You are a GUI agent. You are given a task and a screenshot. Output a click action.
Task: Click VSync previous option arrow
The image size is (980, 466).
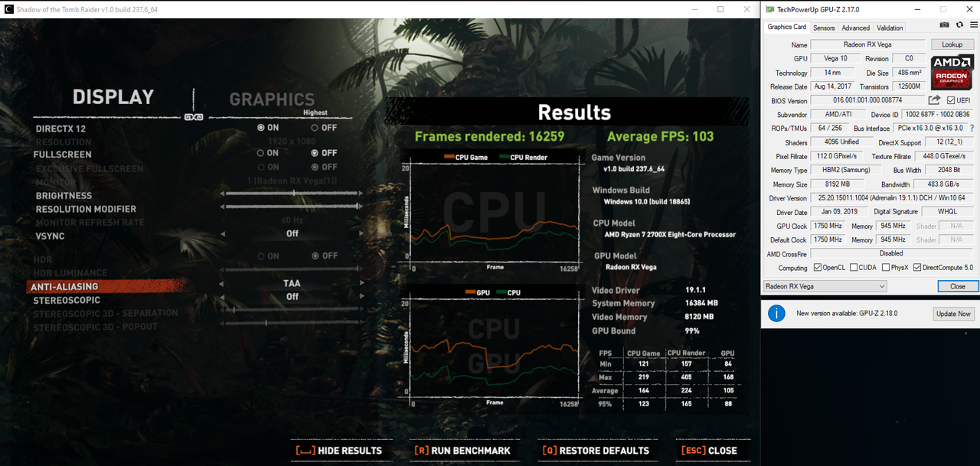click(223, 234)
